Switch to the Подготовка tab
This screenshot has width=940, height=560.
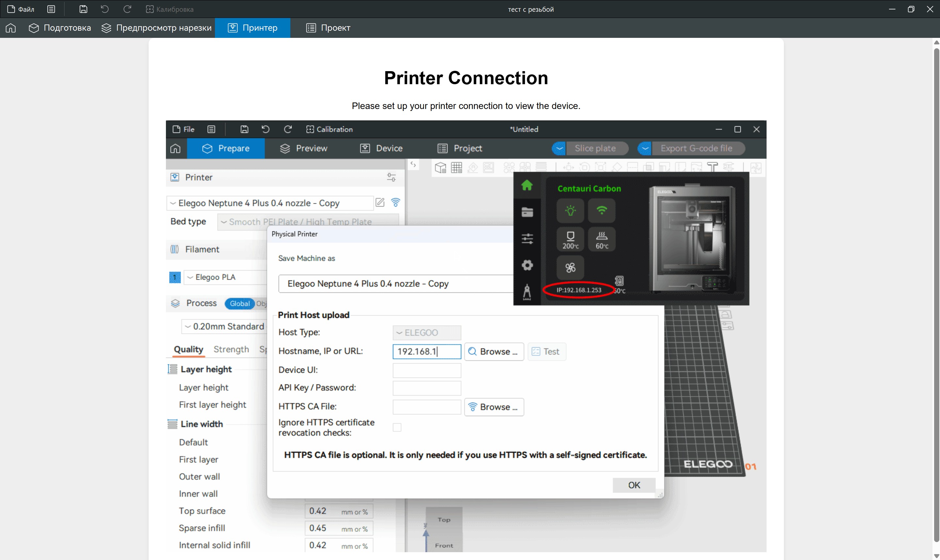(x=60, y=28)
